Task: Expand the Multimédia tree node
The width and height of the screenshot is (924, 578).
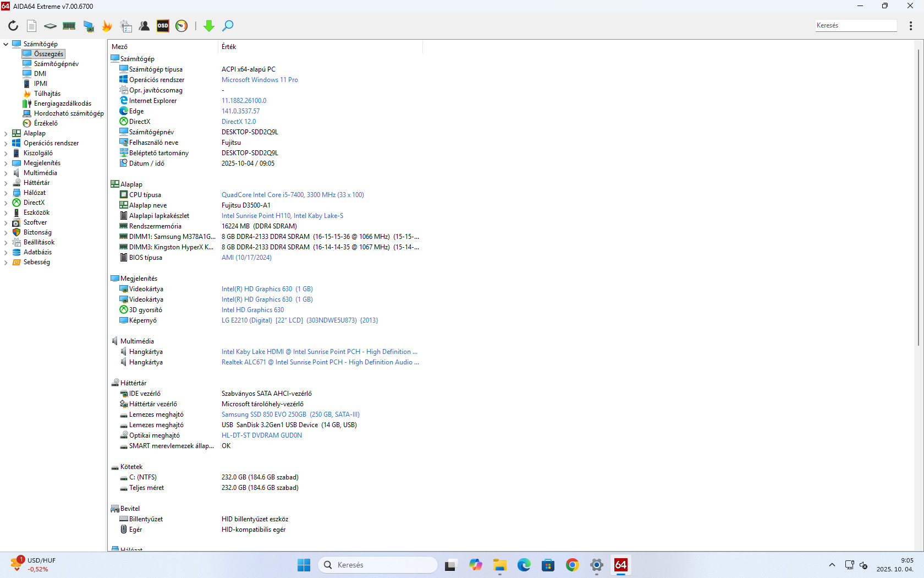Action: point(5,173)
